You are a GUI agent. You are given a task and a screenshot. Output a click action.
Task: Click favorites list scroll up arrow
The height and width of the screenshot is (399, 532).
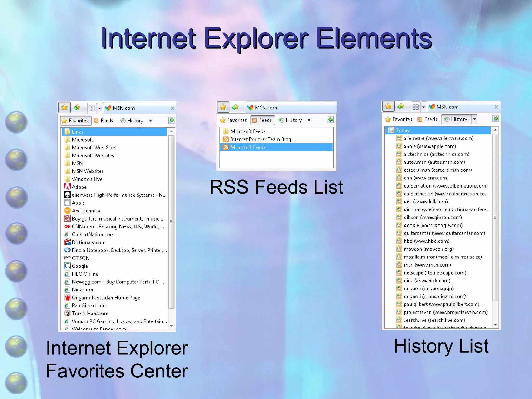coord(171,131)
